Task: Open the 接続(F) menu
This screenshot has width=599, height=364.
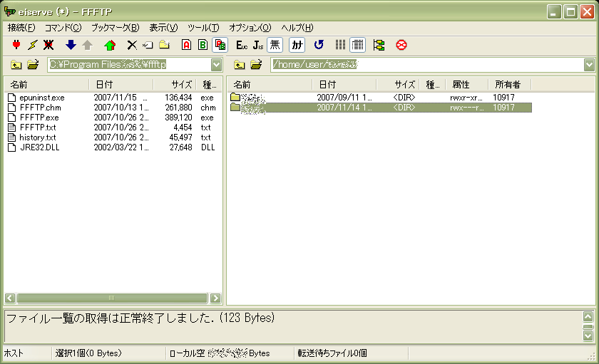Action: pos(21,28)
